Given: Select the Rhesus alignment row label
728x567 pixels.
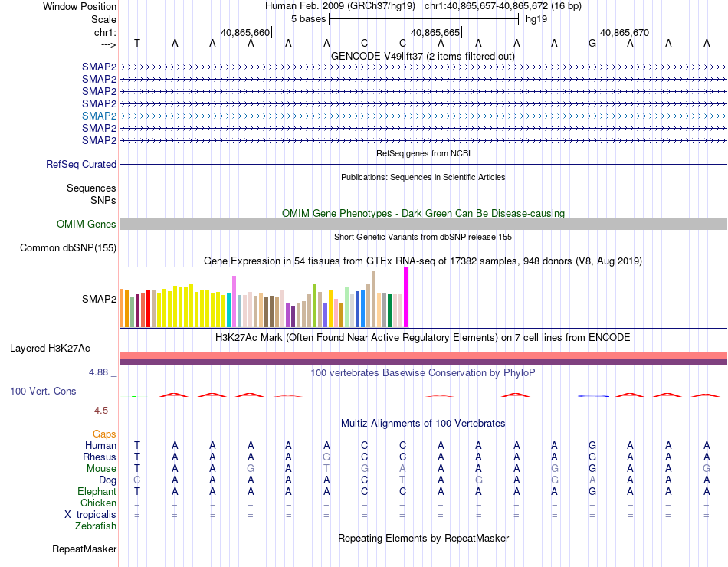Looking at the screenshot, I should pyautogui.click(x=100, y=457).
